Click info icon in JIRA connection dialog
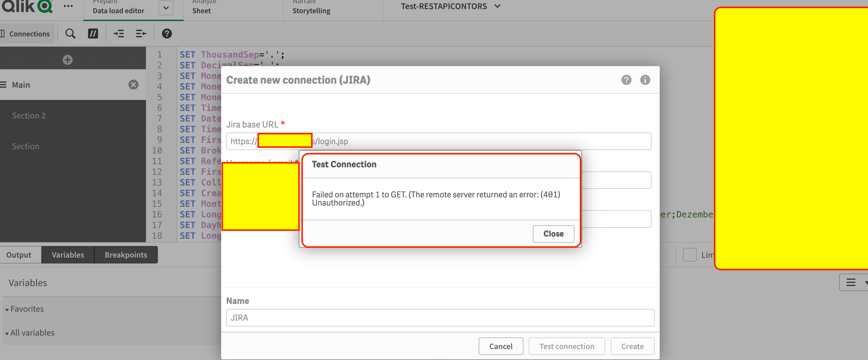This screenshot has width=868, height=360. (645, 80)
